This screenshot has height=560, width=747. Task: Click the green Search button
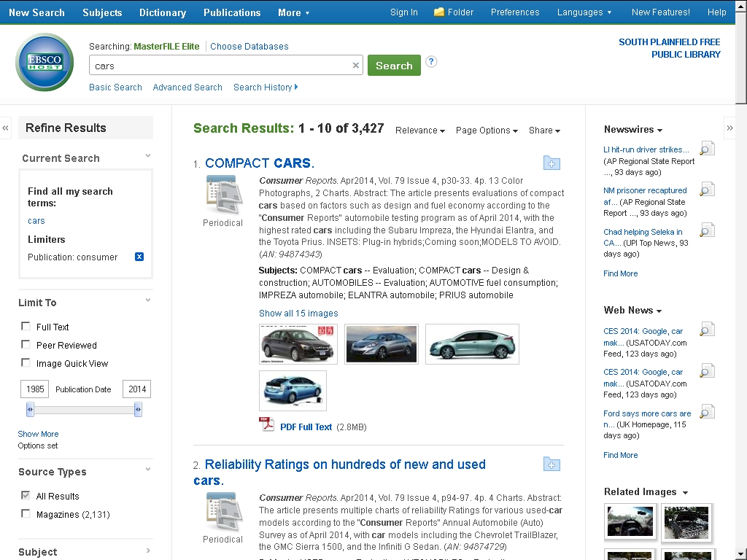point(394,65)
